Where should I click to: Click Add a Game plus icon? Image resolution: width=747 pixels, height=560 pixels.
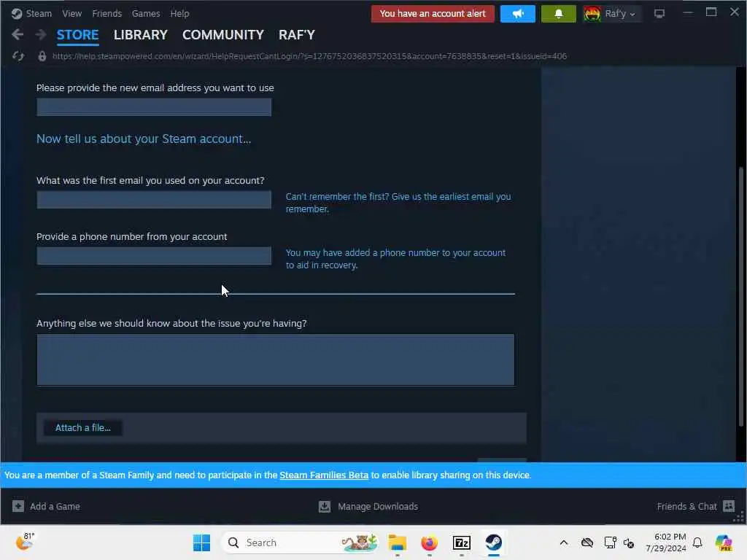click(18, 506)
